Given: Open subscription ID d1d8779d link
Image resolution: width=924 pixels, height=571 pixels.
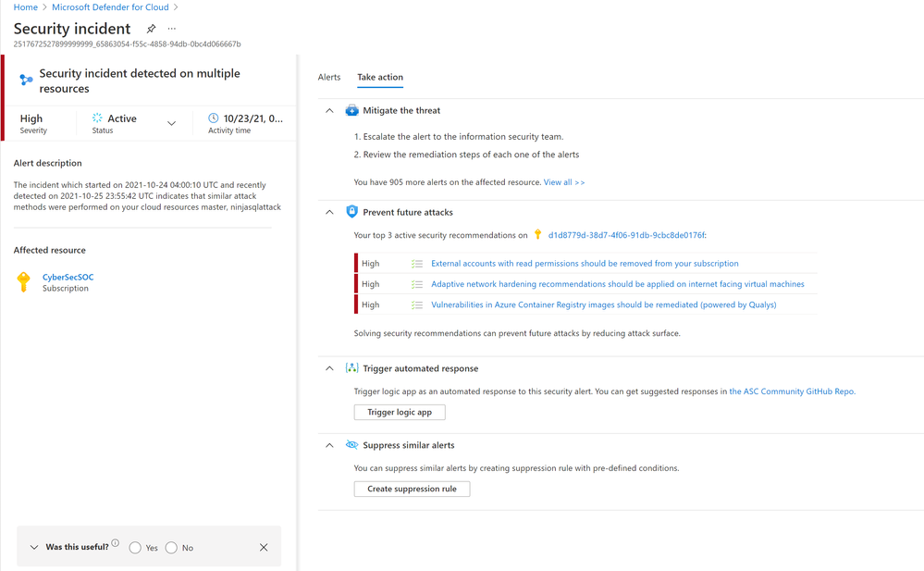Looking at the screenshot, I should click(627, 235).
